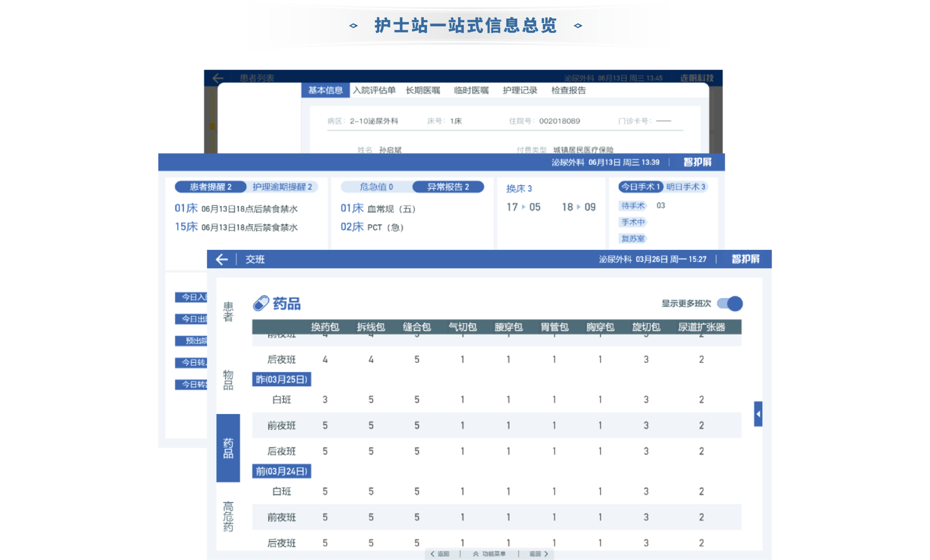Click back arrow in 交班 header

click(221, 259)
